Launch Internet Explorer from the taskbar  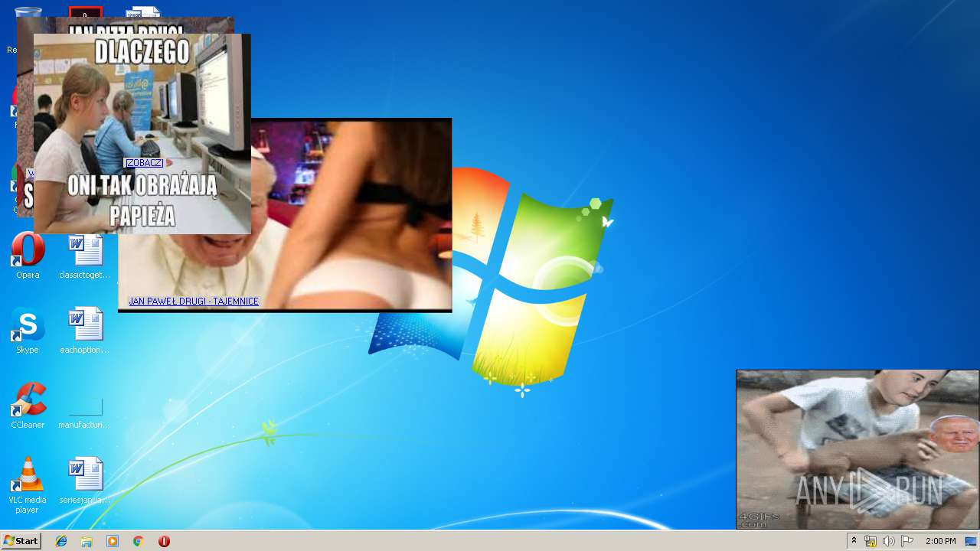pos(61,541)
